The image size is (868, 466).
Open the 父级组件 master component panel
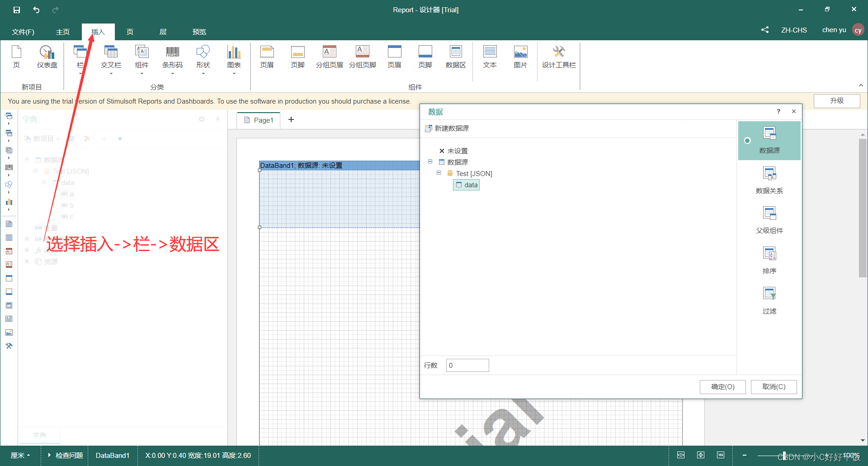(x=769, y=220)
